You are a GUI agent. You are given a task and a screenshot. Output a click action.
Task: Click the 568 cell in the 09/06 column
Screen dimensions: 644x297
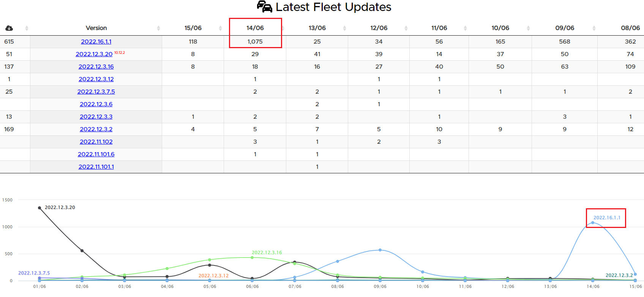pos(565,42)
